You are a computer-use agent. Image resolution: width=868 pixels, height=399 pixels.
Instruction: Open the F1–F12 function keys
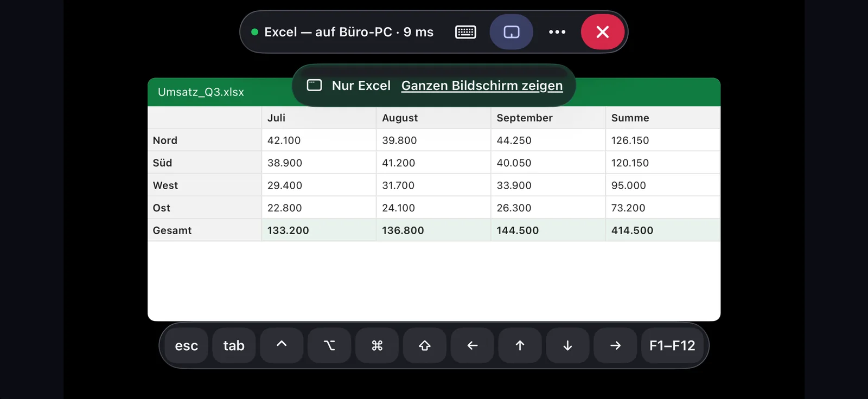pos(672,345)
